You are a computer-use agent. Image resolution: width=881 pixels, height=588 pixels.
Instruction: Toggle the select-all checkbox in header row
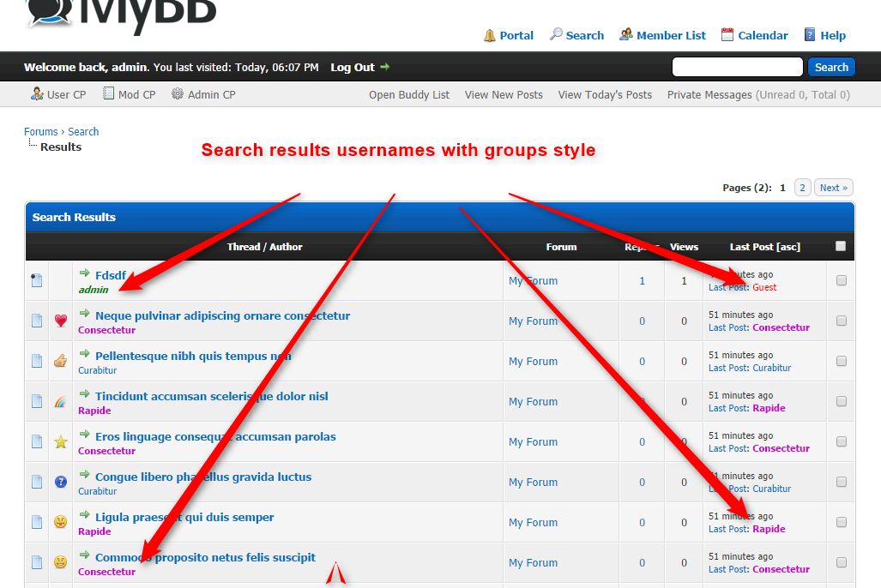coord(841,246)
